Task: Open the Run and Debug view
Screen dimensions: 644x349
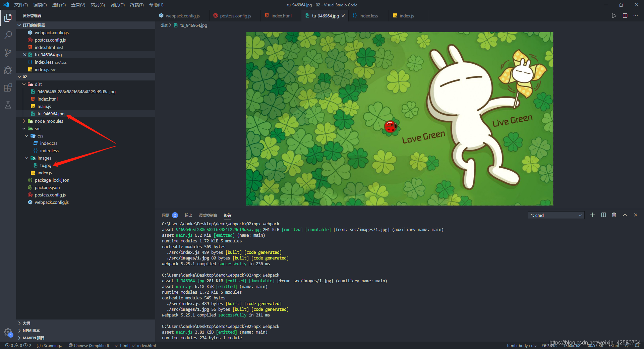Action: pos(8,70)
